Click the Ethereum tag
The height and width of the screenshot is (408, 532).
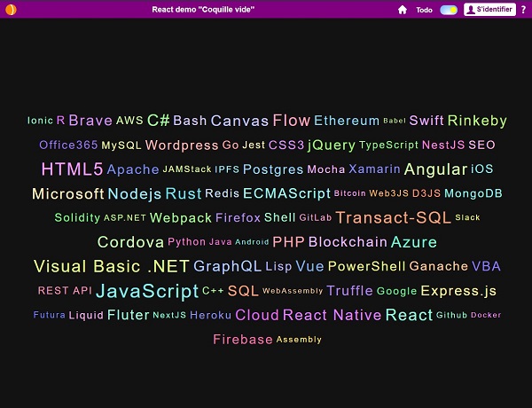point(347,121)
